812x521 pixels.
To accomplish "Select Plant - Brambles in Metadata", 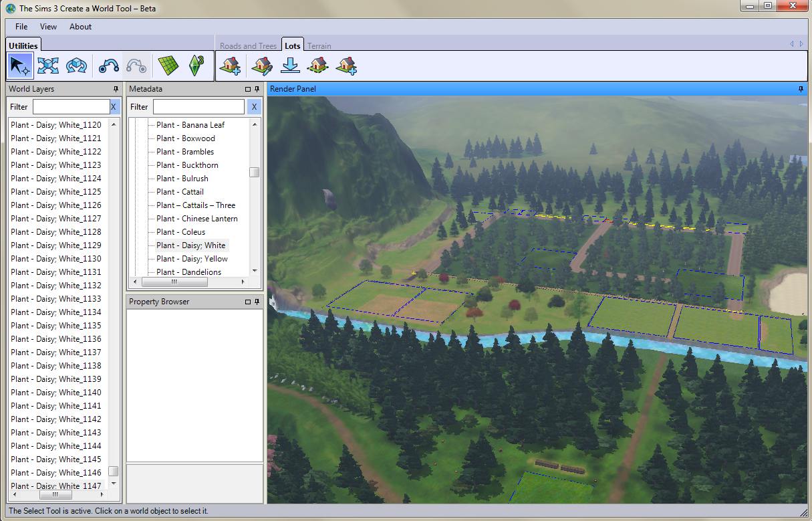I will [x=185, y=152].
